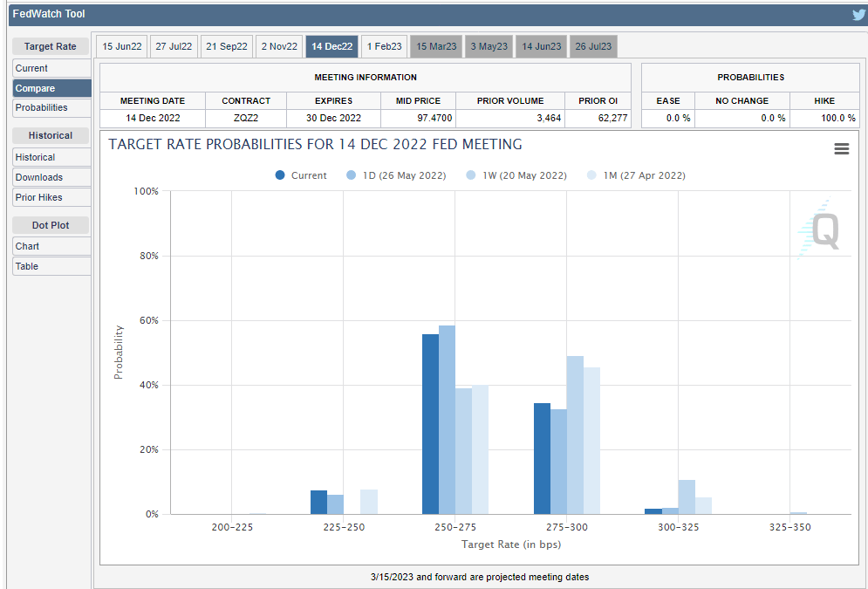Click the Q watermark logo on chart
Viewport: 868px width, 589px height.
(824, 229)
